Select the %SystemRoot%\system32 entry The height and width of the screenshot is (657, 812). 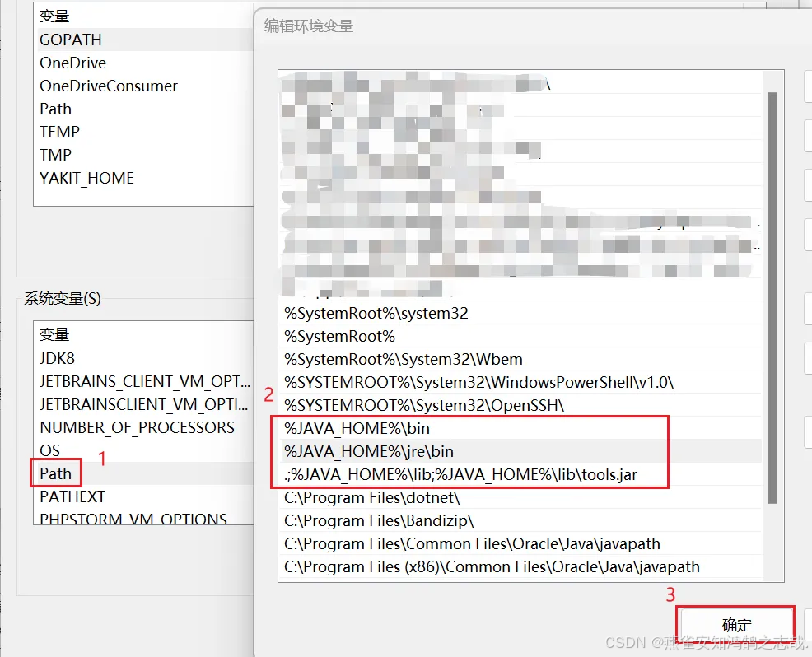point(376,313)
